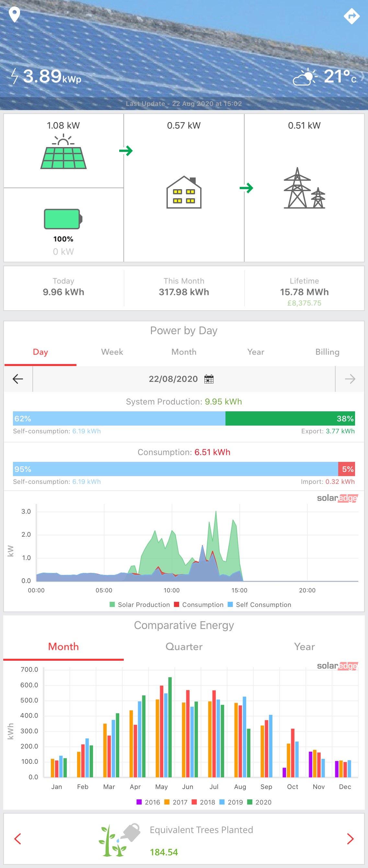Open the calendar date picker icon

coord(209,379)
